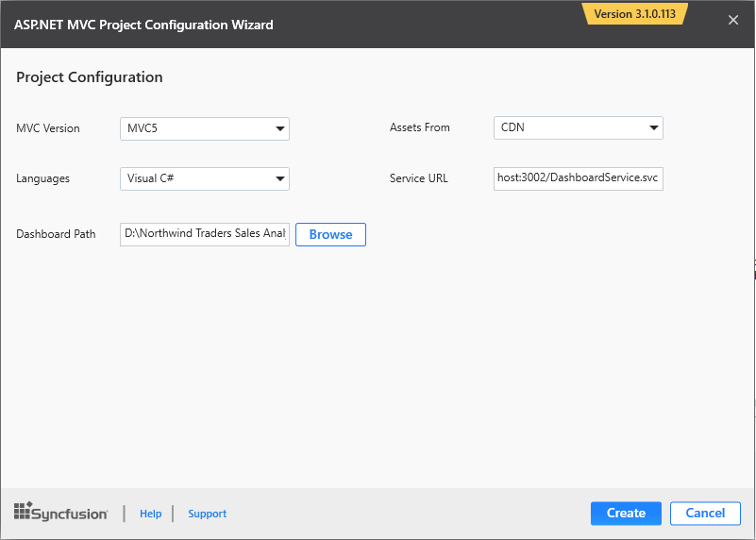Click inside the Dashboard Path text box

pos(205,234)
